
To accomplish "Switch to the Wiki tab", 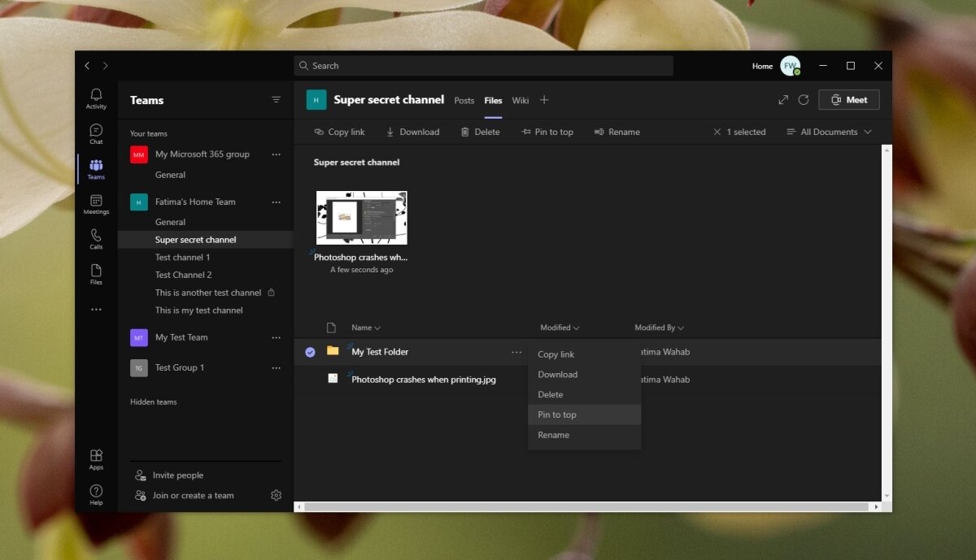I will pyautogui.click(x=521, y=101).
